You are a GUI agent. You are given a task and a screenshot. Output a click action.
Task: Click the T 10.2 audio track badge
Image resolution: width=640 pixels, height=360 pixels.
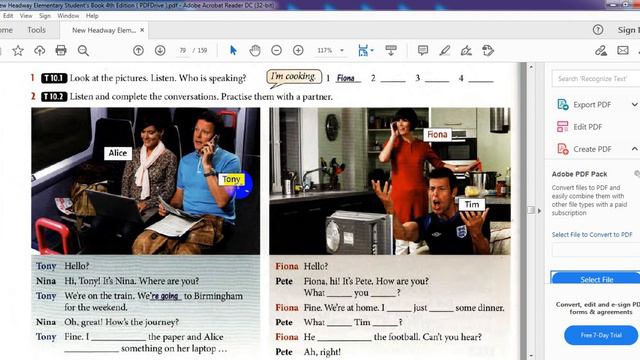(54, 97)
